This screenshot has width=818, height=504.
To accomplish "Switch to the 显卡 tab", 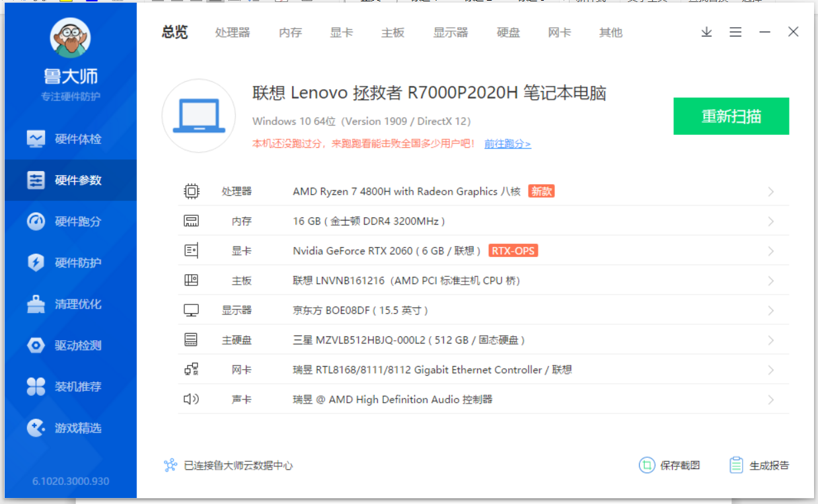I will [342, 32].
